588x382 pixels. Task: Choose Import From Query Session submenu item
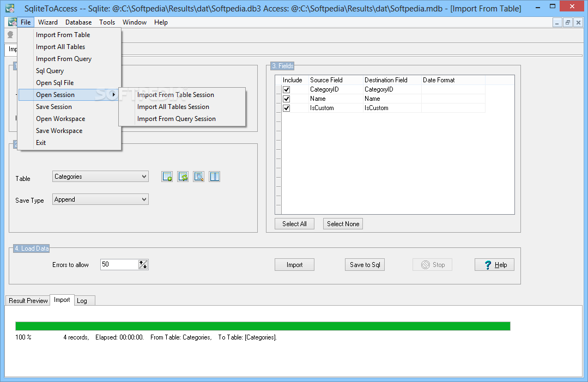point(182,119)
